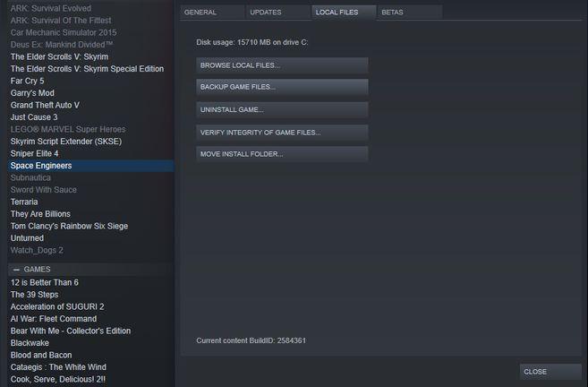Click BACKUP GAME FILES button
The height and width of the screenshot is (387, 588).
(282, 87)
